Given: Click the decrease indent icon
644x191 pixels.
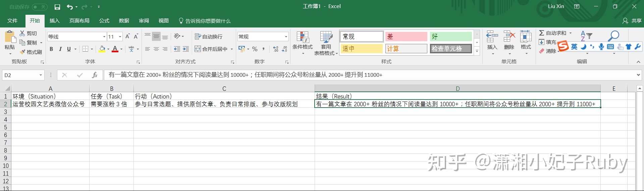Looking at the screenshot, I should pos(177,49).
